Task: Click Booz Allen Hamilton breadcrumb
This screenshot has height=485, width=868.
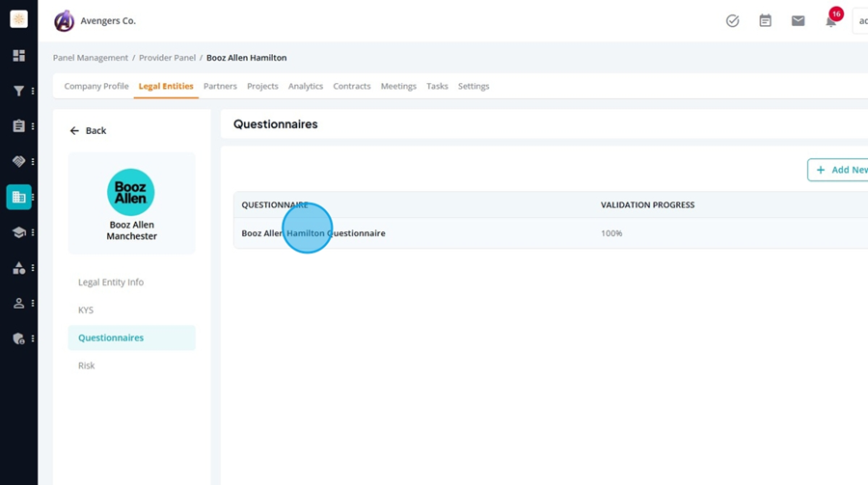Action: (x=246, y=58)
